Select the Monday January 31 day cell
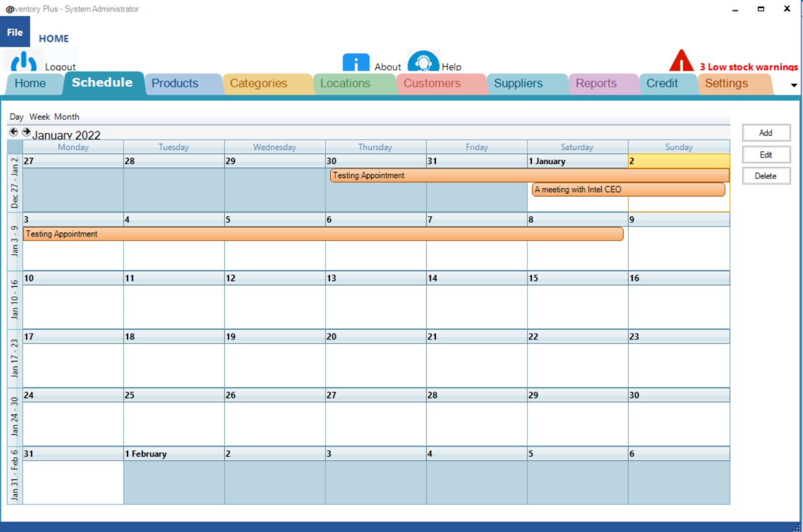 [73, 476]
